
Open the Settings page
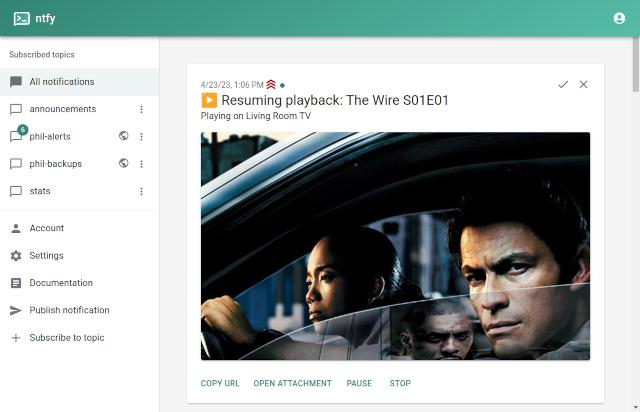(79, 256)
